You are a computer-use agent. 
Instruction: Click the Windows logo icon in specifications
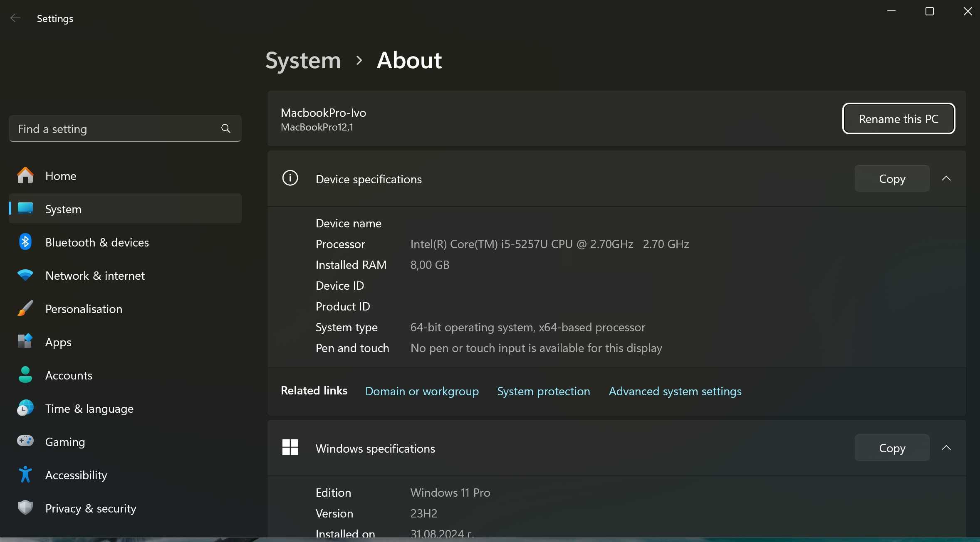point(290,448)
